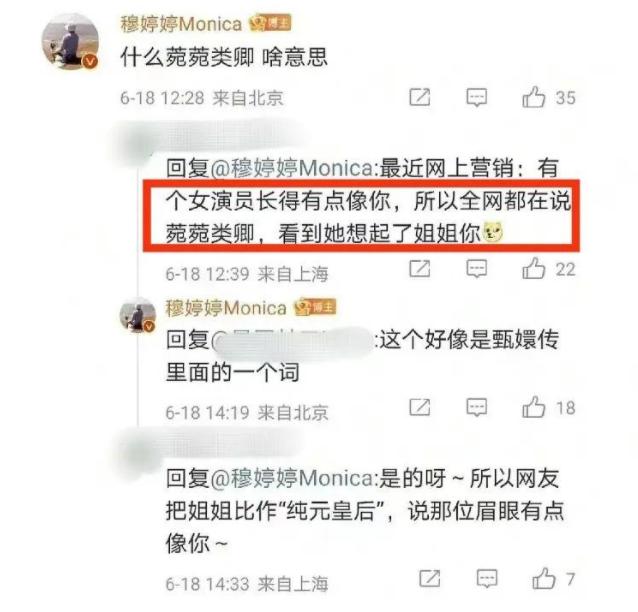Like the reply with 18 likes
This screenshot has width=638, height=612.
[533, 407]
